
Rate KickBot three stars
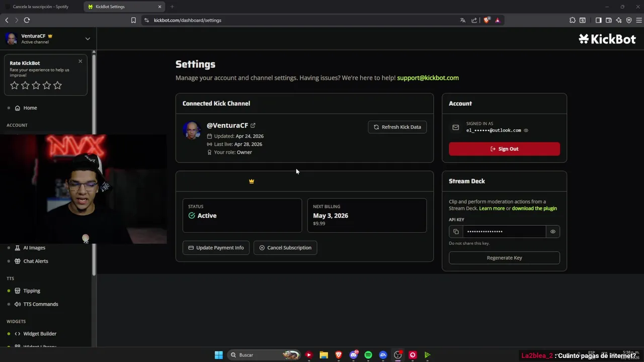click(x=36, y=85)
